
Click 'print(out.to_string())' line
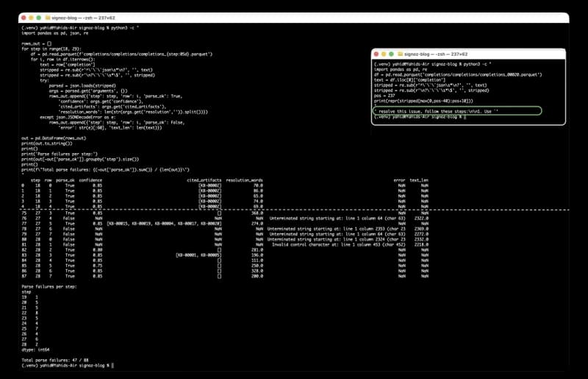tap(47, 144)
